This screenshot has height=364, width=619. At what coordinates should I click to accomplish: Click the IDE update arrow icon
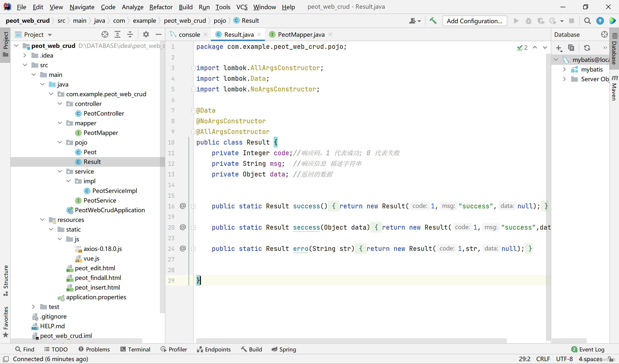(x=600, y=21)
